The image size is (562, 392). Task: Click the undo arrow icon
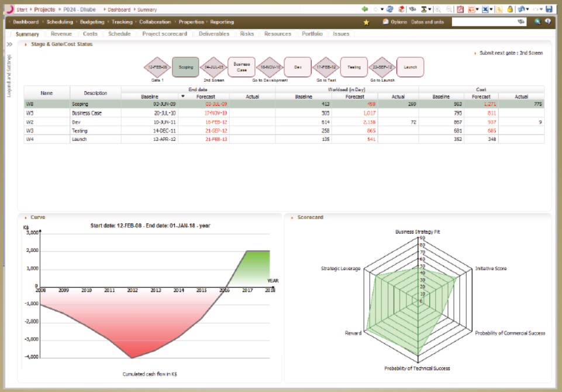pyautogui.click(x=520, y=9)
